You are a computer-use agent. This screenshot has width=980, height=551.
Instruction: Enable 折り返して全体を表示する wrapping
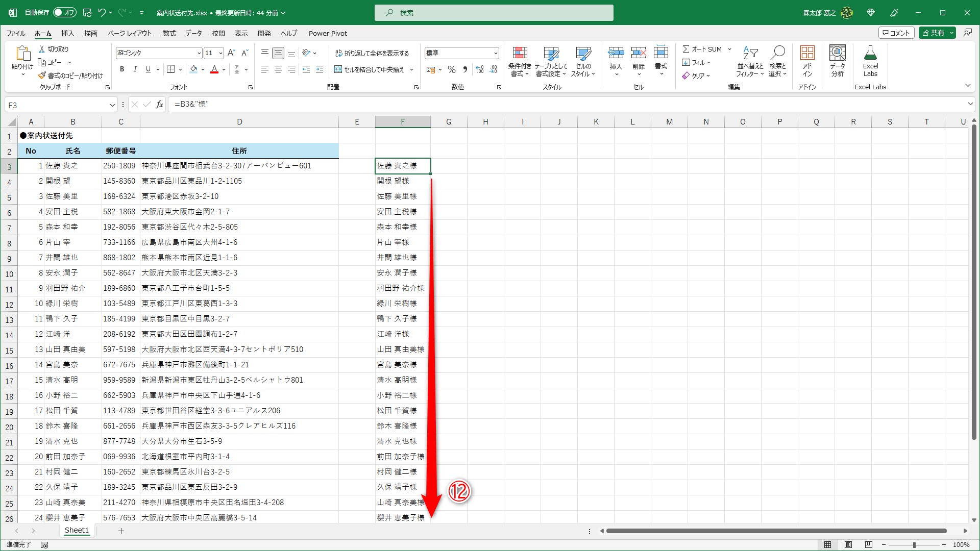[373, 53]
